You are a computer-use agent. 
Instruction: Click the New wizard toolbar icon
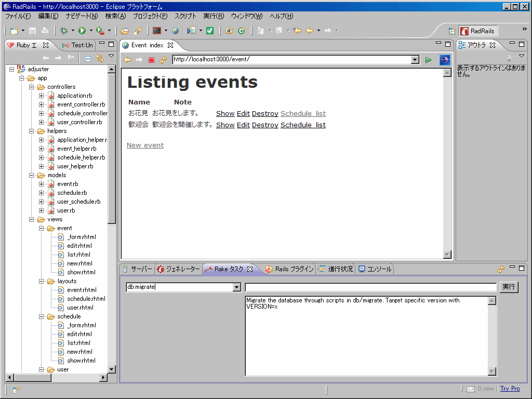[14, 31]
